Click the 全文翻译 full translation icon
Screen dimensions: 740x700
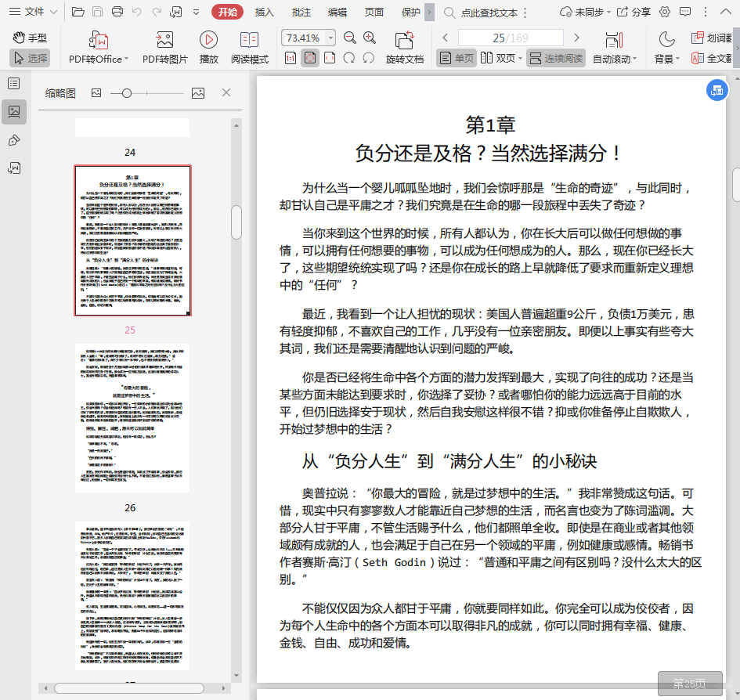698,58
